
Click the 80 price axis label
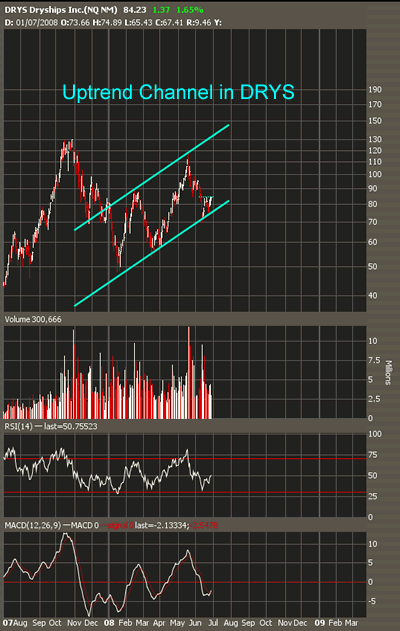(x=373, y=204)
